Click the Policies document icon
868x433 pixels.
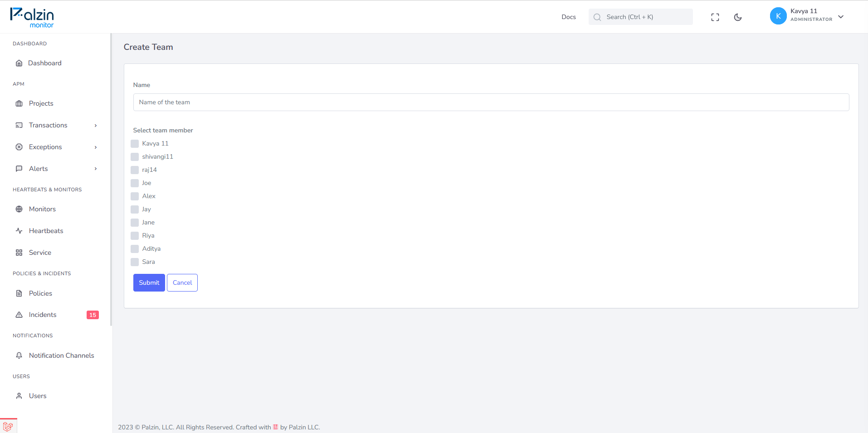(x=19, y=293)
